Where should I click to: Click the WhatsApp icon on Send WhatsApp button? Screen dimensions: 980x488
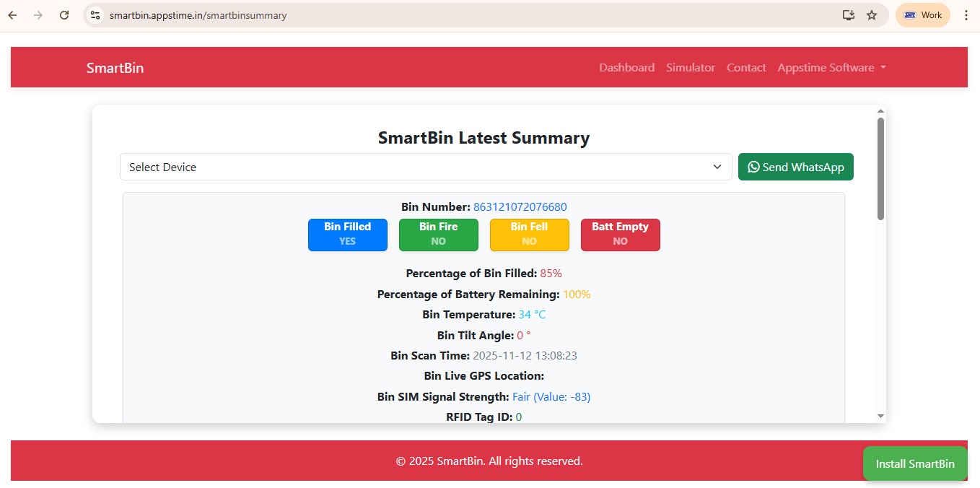[x=753, y=167]
